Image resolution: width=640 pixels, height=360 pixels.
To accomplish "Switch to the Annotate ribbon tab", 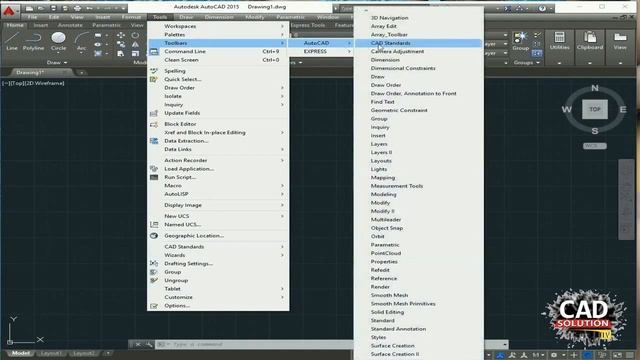I will pyautogui.click(x=70, y=25).
